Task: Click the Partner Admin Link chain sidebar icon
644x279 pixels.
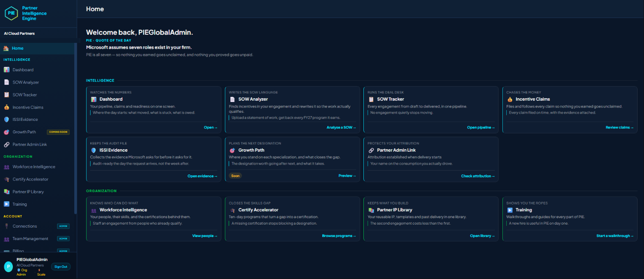Action: tap(6, 144)
